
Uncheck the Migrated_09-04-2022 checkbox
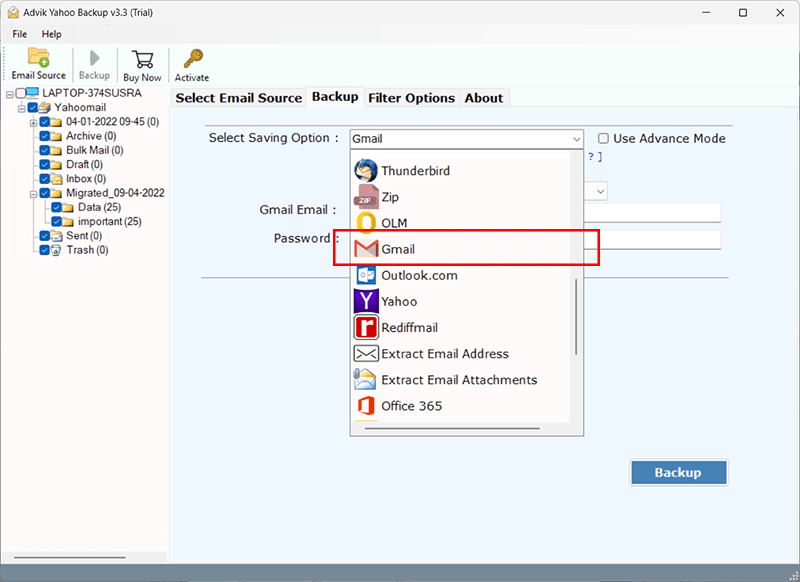pyautogui.click(x=45, y=193)
